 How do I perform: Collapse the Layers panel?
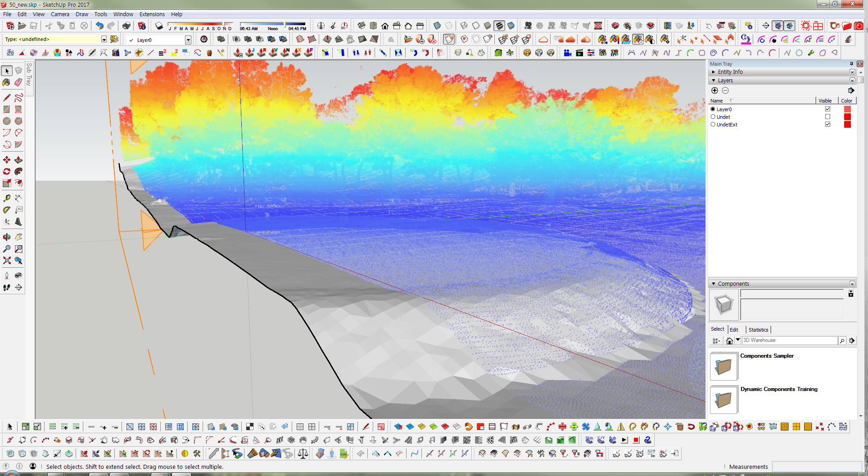coord(714,81)
